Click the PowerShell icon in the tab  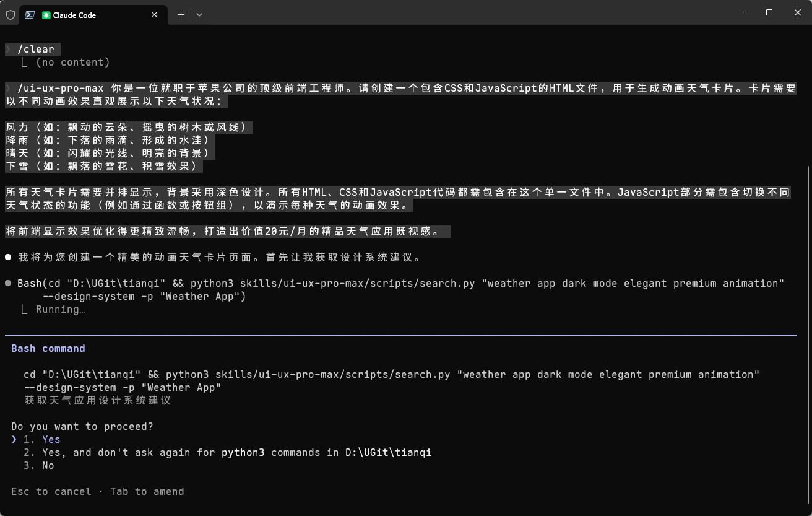[28, 15]
